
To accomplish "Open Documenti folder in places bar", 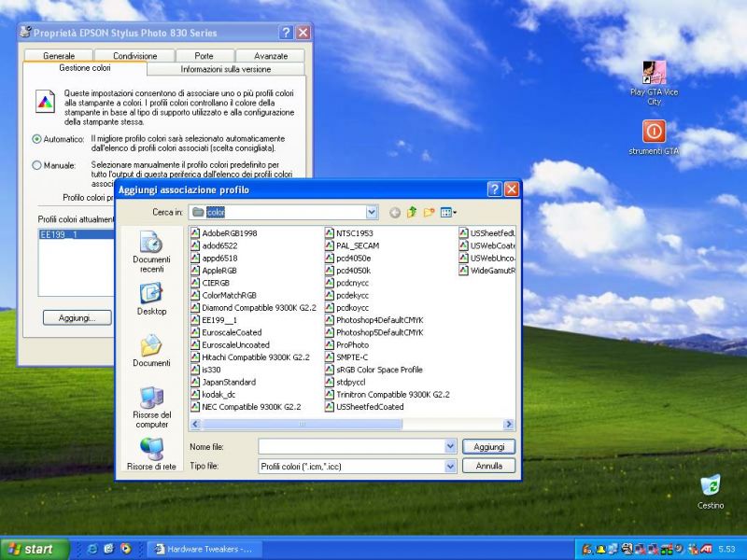I will pyautogui.click(x=151, y=351).
